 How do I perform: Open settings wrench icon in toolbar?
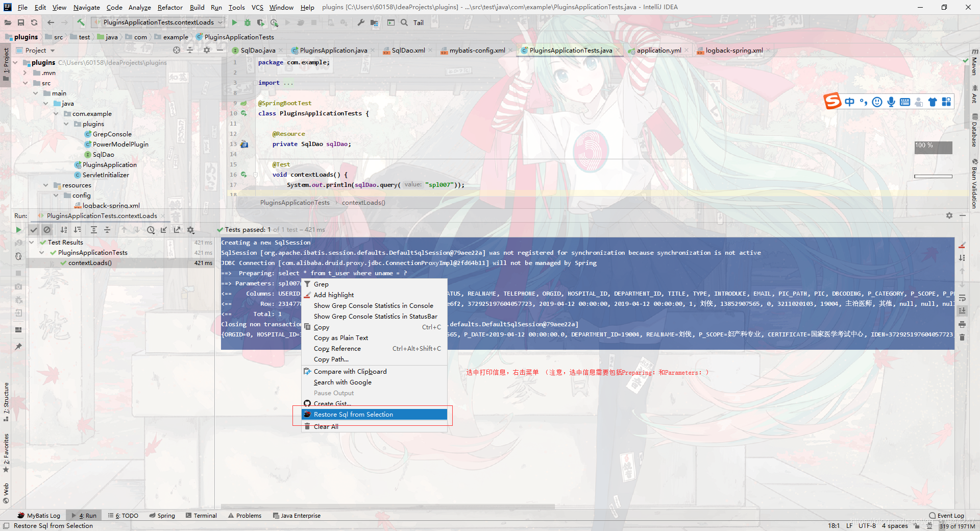(361, 22)
